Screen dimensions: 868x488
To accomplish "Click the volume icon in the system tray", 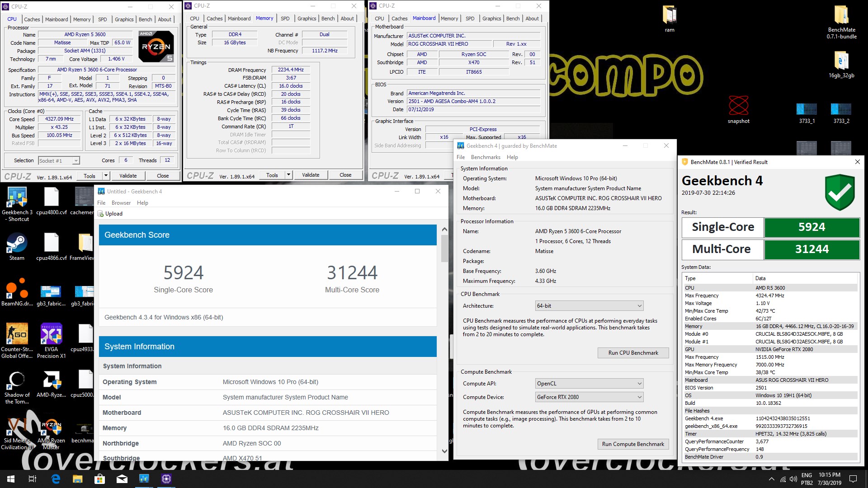I will pyautogui.click(x=793, y=479).
